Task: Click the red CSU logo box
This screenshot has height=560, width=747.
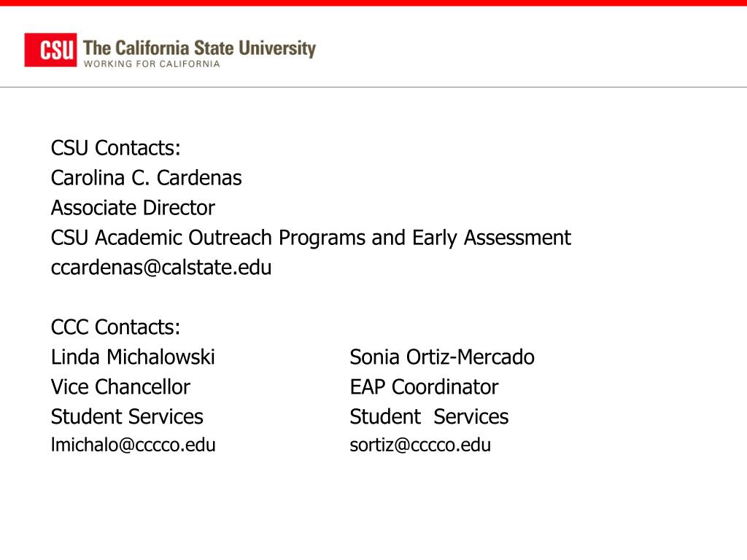Action: (x=50, y=50)
